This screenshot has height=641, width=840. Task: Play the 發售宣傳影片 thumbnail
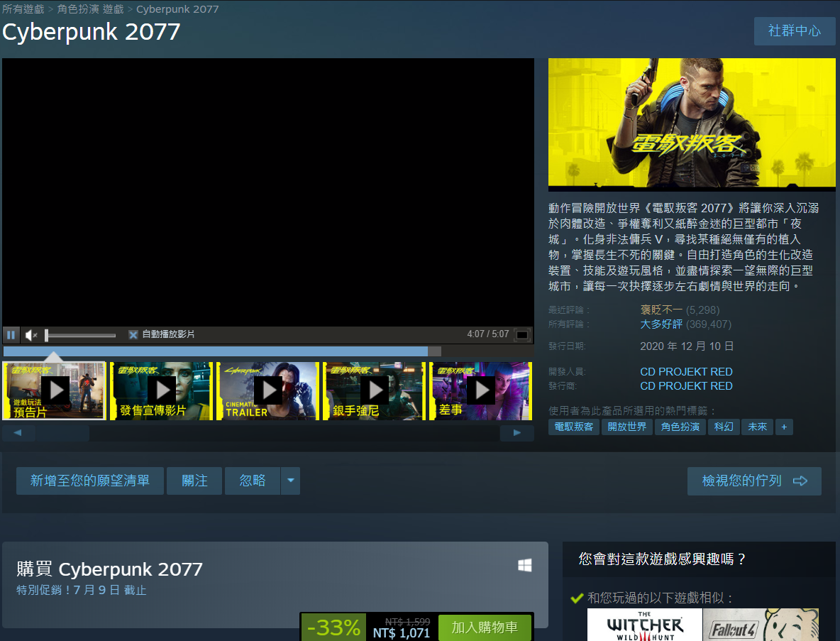tap(161, 390)
